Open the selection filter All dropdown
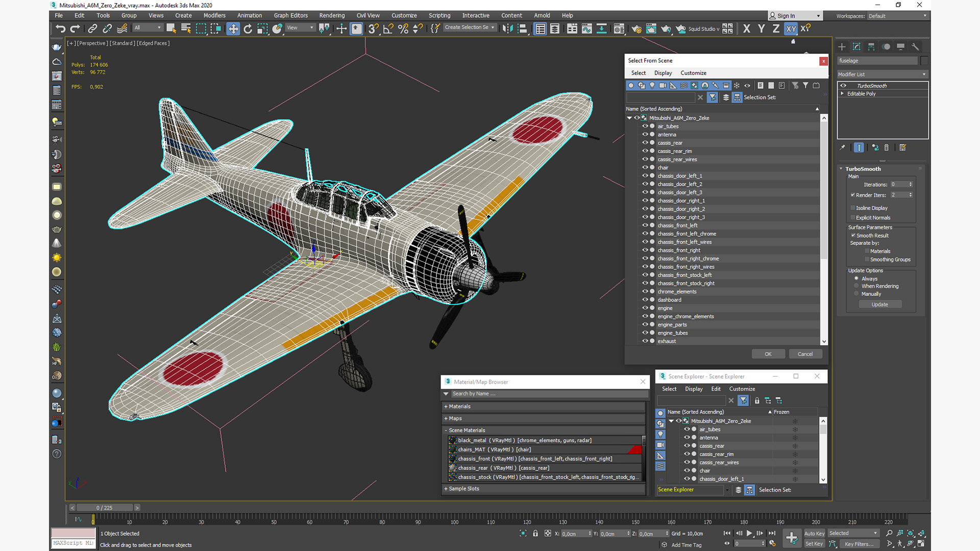980x551 pixels. click(x=148, y=28)
